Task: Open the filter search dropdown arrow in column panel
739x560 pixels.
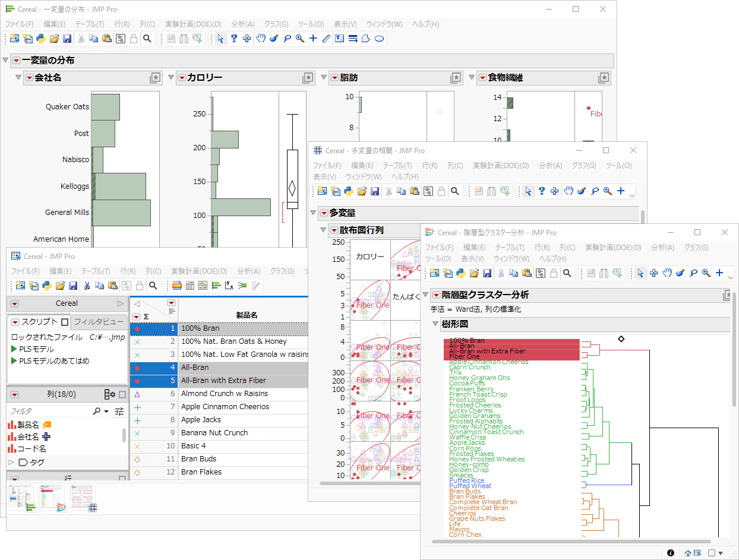Action: click(x=106, y=411)
